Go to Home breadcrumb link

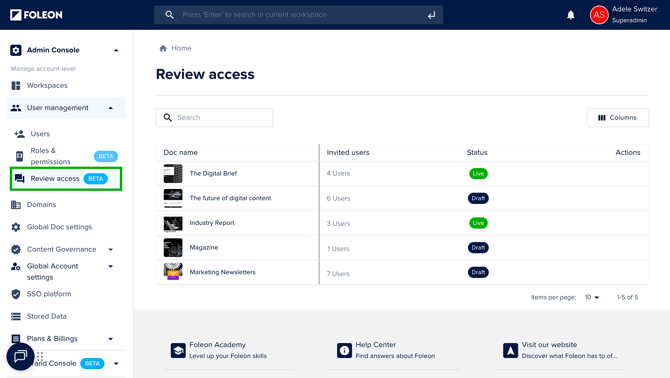pyautogui.click(x=181, y=48)
